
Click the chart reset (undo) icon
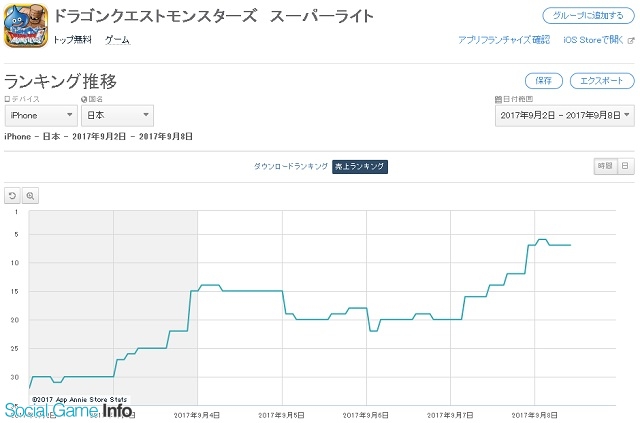[12, 196]
